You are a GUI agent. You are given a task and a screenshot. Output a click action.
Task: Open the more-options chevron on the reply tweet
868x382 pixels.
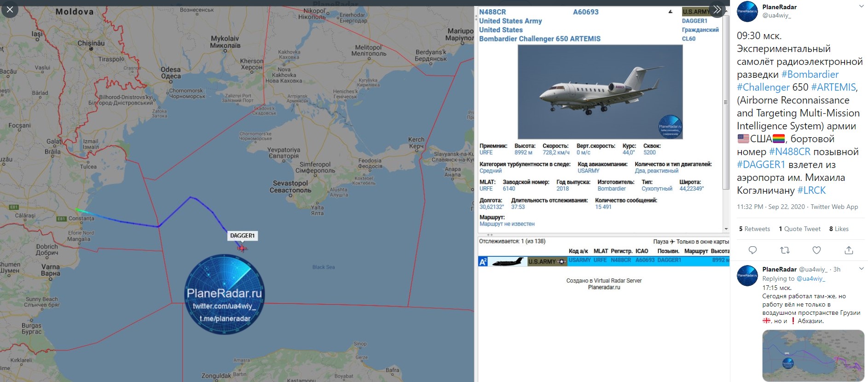[x=861, y=269]
